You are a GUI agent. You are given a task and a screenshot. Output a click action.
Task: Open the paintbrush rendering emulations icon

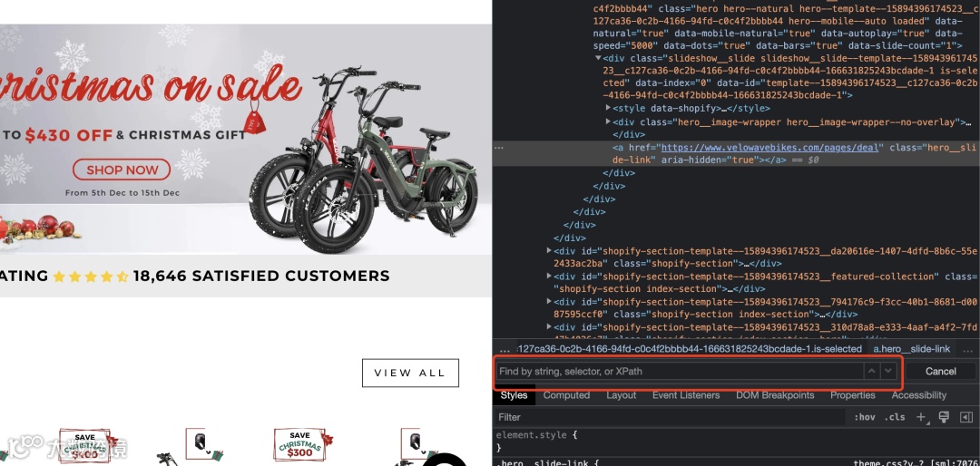click(944, 417)
